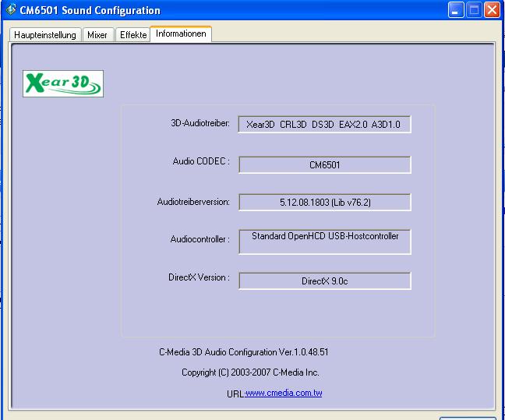
Task: Maximize the CM6501 Sound Configuration window
Action: click(474, 10)
